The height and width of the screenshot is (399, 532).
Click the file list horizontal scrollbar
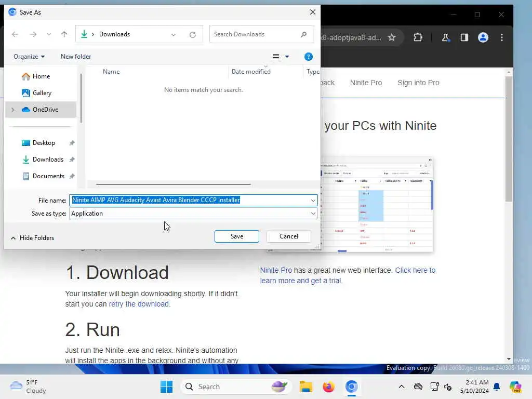[x=174, y=184]
